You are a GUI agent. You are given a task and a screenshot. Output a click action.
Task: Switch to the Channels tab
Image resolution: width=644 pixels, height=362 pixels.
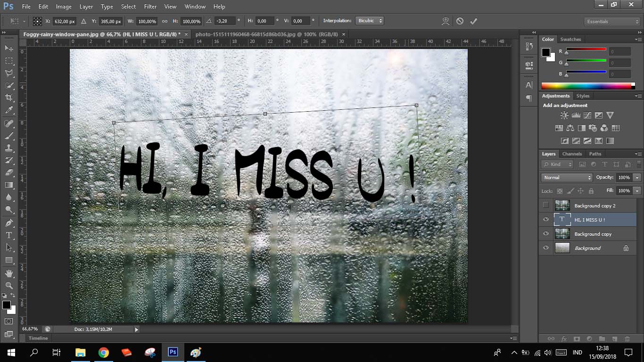(x=572, y=154)
